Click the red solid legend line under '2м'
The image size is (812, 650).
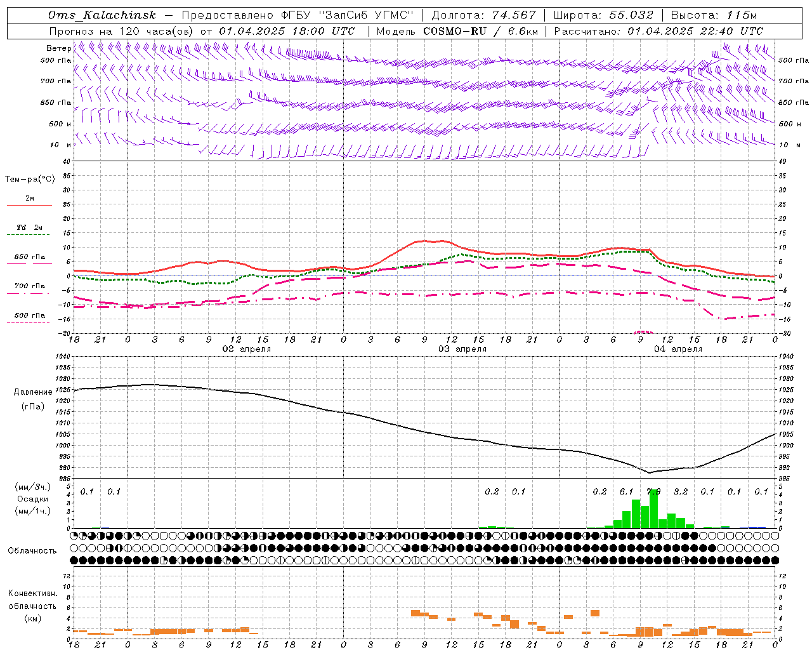pos(29,206)
